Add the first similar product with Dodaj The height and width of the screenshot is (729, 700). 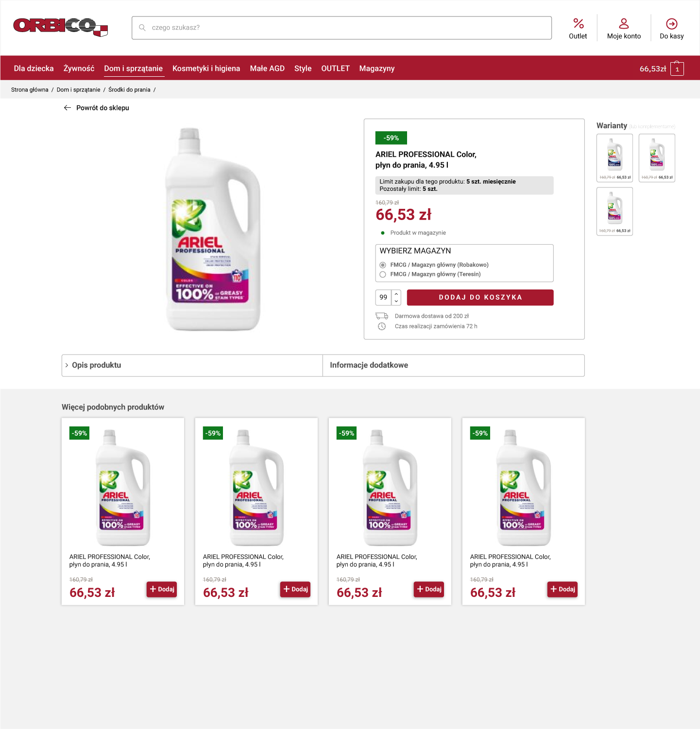pyautogui.click(x=162, y=589)
